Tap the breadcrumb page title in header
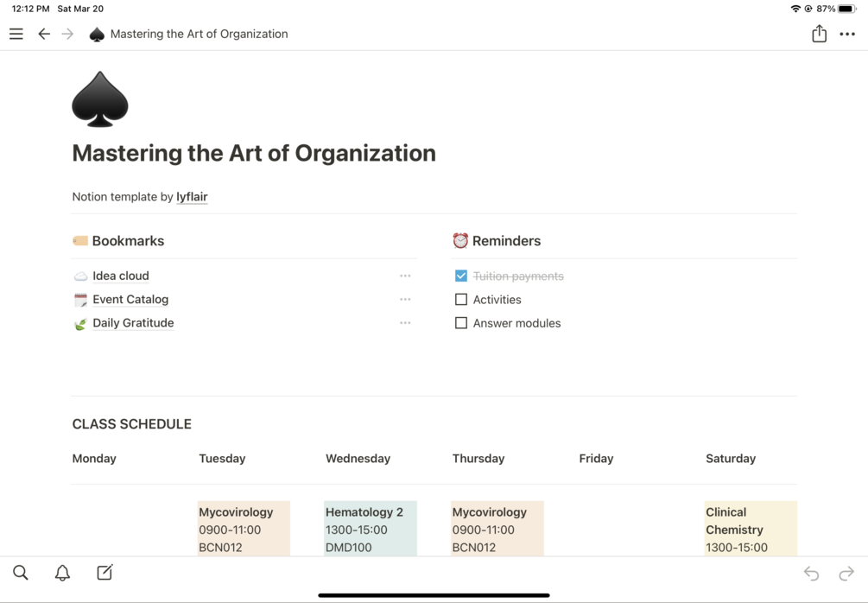Image resolution: width=868 pixels, height=603 pixels. [199, 34]
